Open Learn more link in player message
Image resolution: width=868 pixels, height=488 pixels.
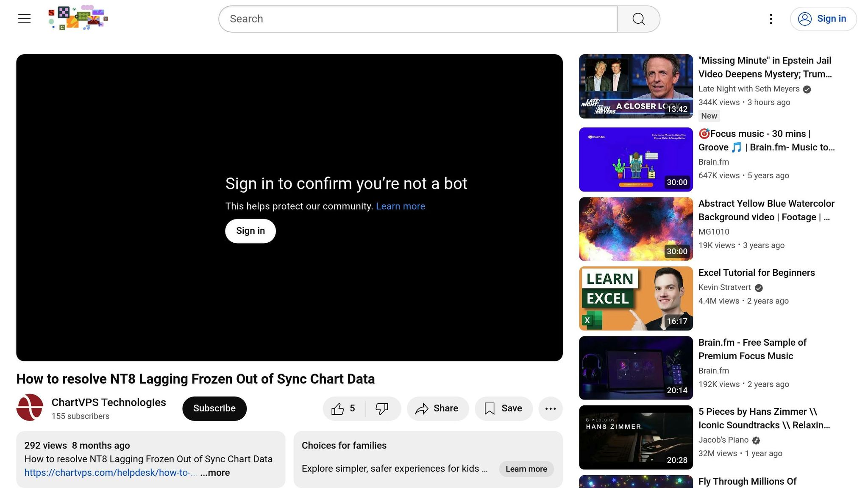pyautogui.click(x=401, y=206)
